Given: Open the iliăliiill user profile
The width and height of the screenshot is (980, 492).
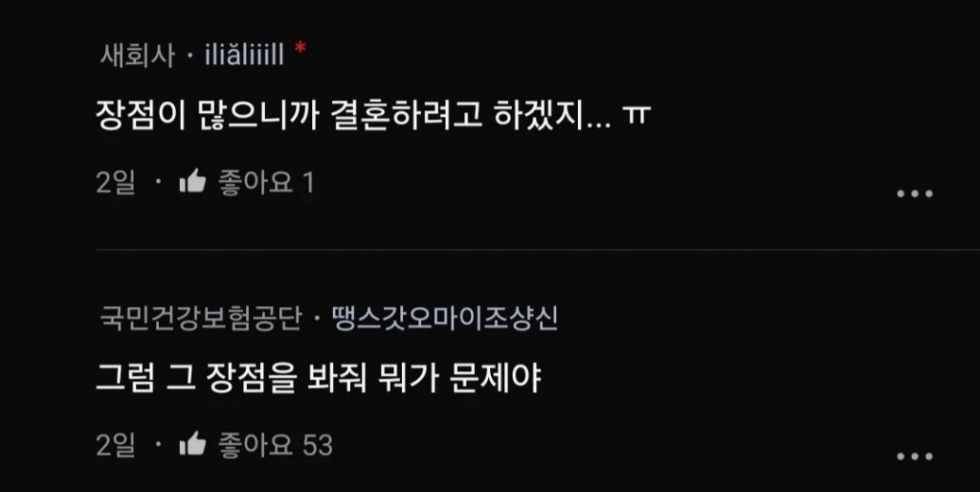Looking at the screenshot, I should point(244,56).
